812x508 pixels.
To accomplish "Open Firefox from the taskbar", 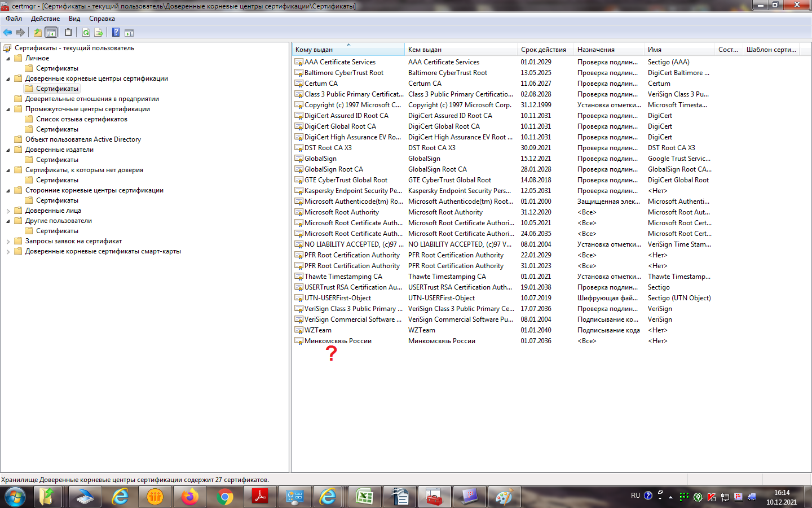I will (190, 497).
